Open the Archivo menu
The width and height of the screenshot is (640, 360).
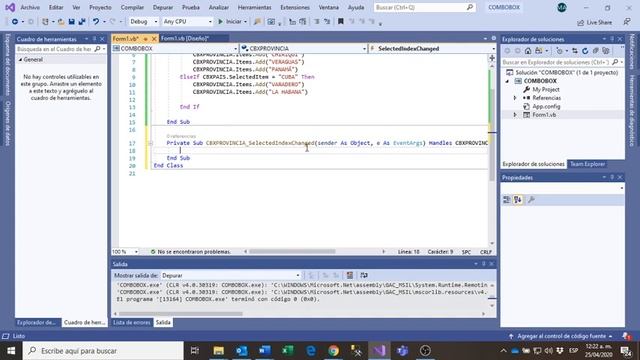(x=30, y=7)
